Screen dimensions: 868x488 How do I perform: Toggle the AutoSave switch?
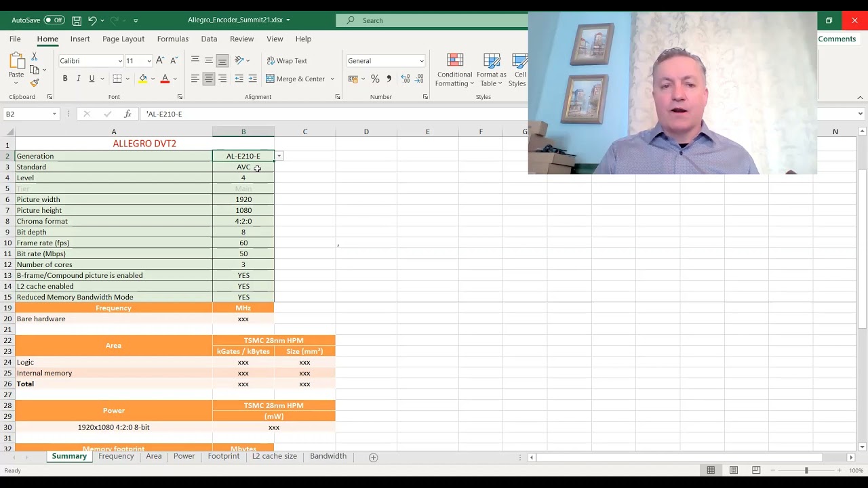(54, 20)
